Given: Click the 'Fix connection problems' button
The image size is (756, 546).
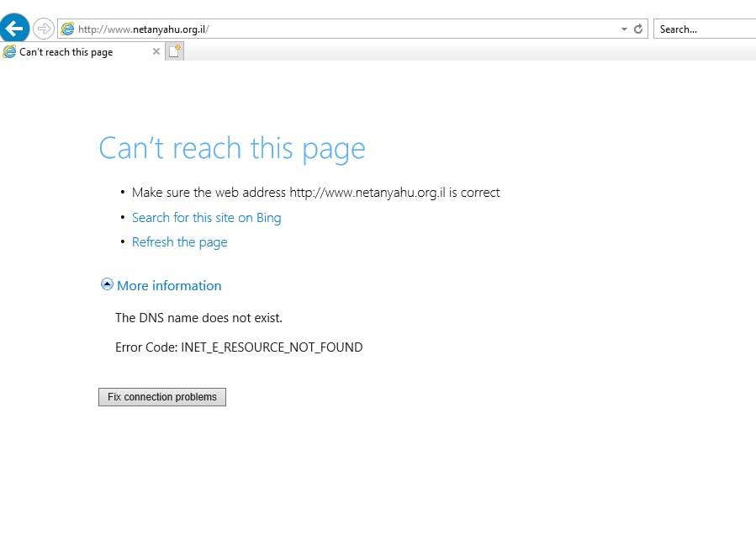Looking at the screenshot, I should click(162, 397).
